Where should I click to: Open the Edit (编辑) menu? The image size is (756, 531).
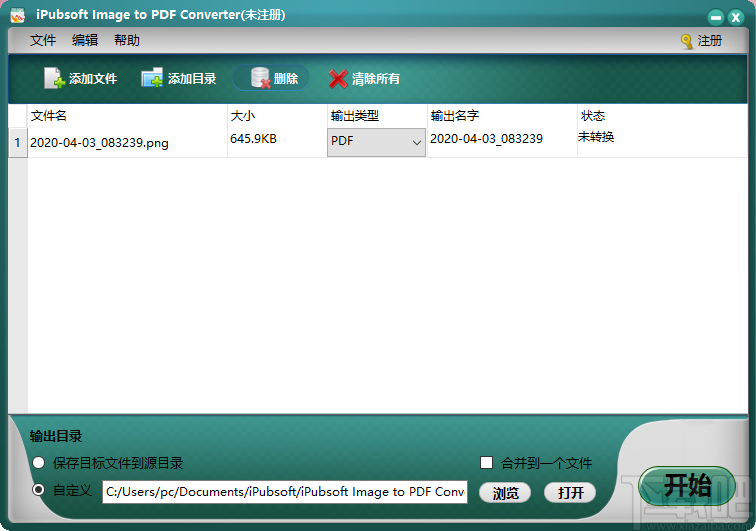(x=85, y=40)
